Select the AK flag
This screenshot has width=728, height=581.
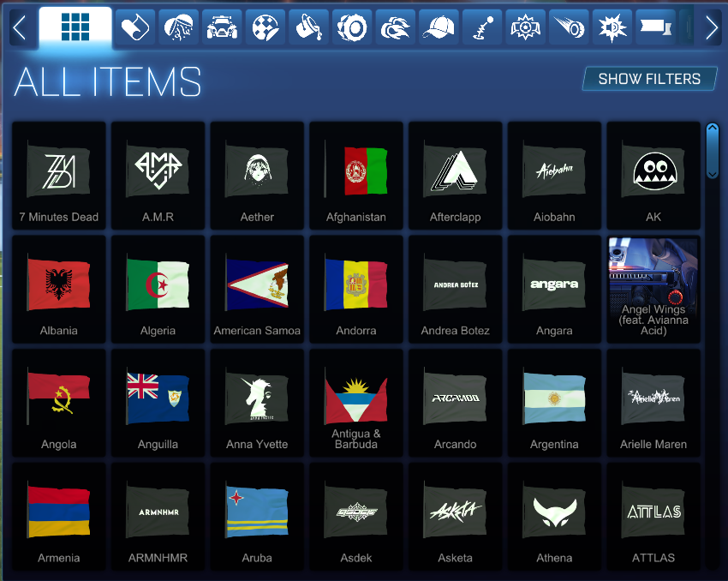pyautogui.click(x=653, y=176)
